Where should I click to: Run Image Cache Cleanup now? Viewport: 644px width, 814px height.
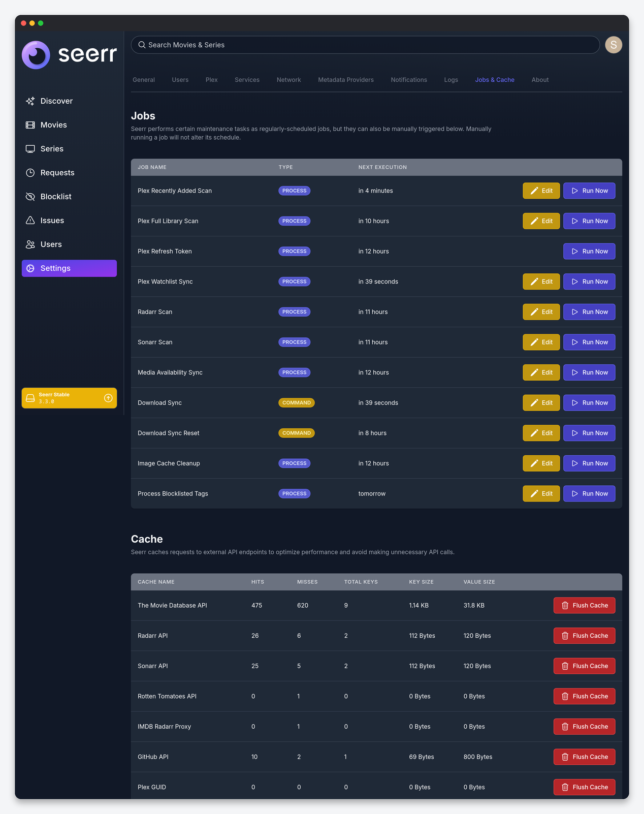click(589, 463)
